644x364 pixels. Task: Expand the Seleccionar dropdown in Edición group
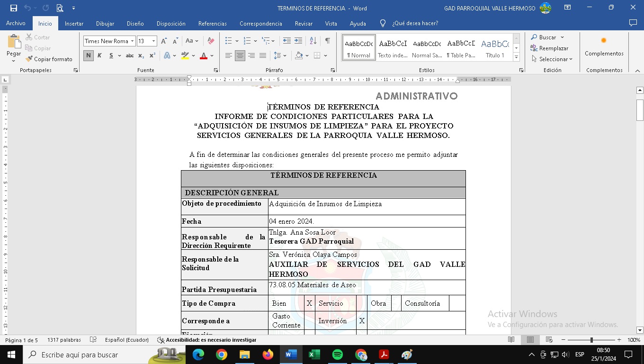(x=552, y=59)
